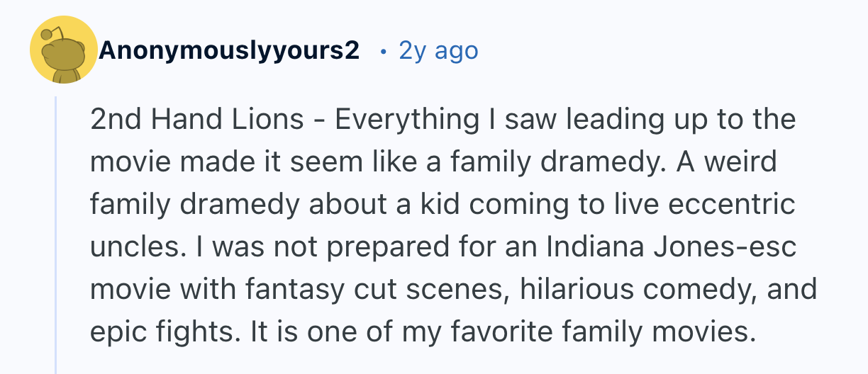Click the Anonymouslyyours2 Snoo avatar icon

(x=63, y=50)
